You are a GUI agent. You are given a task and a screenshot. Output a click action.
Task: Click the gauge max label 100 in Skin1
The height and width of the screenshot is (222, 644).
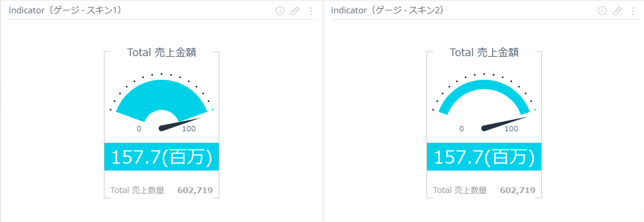189,129
